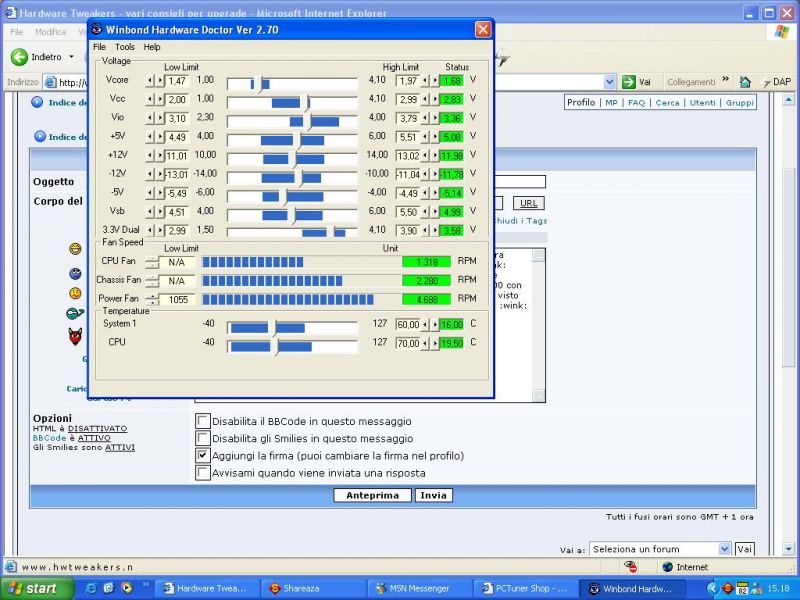
Task: Click the BBCode help link
Action: tap(49, 438)
